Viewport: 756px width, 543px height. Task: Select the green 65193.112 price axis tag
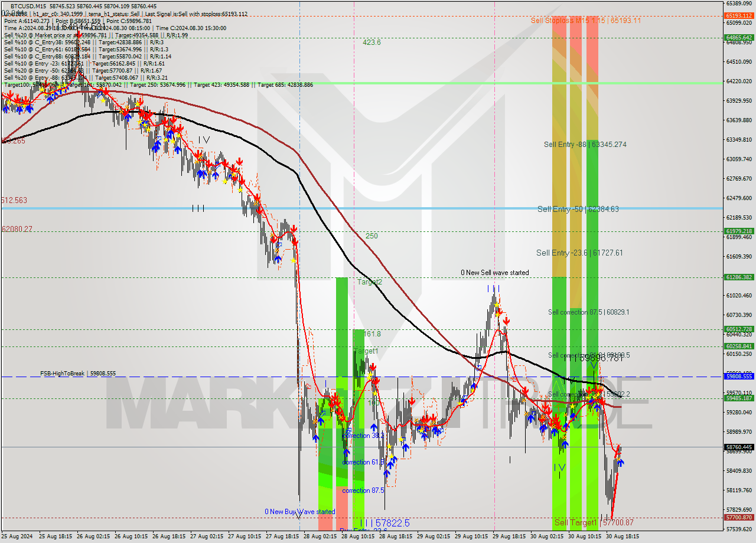coord(739,16)
